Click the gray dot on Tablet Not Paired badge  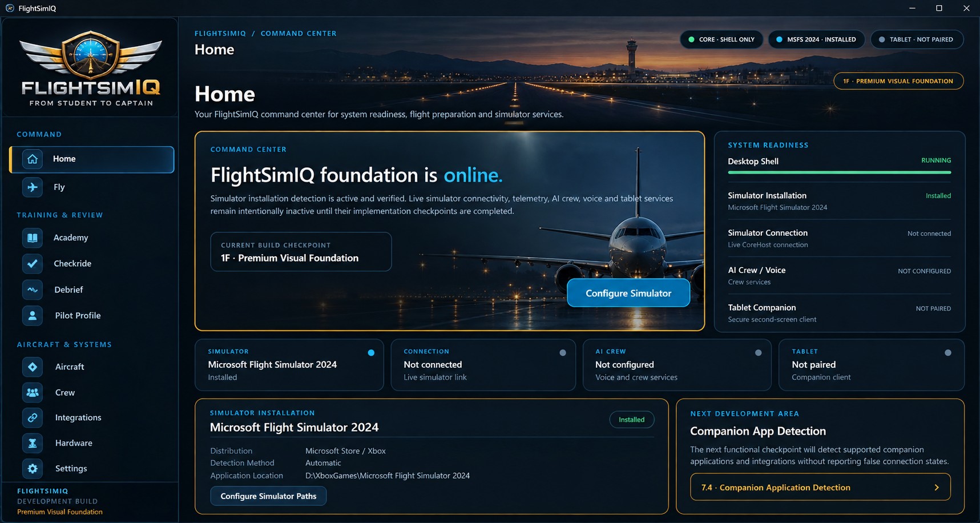pos(882,39)
